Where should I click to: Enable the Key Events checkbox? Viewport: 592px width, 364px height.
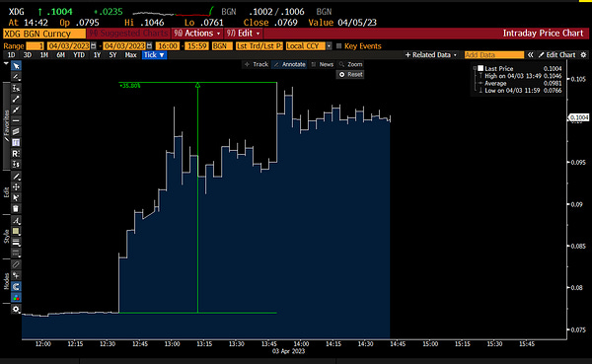338,46
